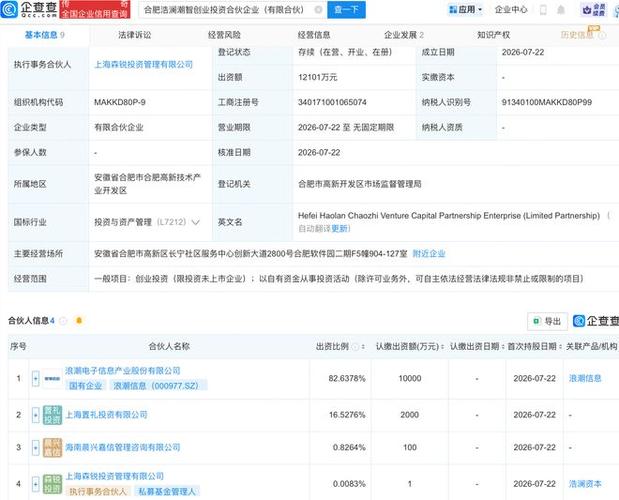Viewport: 619px width, 500px height.
Task: Click the 浪潮信息 (000977.SZ) stock tag
Action: click(156, 386)
